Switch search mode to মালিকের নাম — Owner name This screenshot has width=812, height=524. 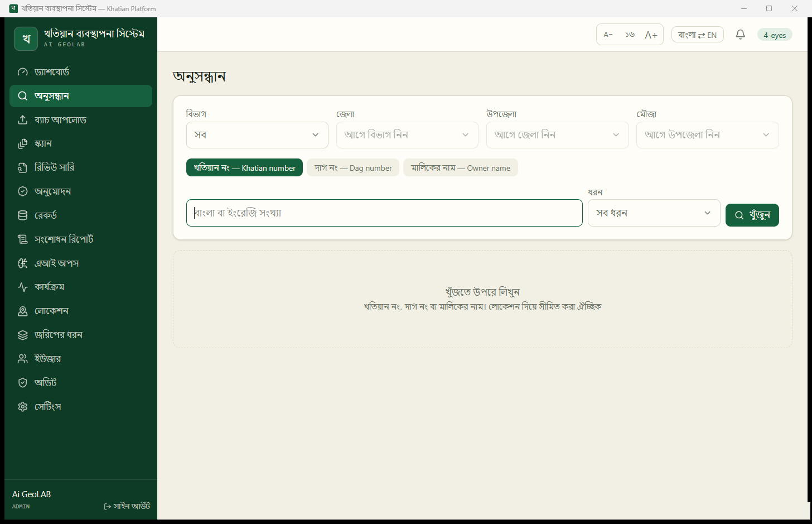pyautogui.click(x=461, y=168)
